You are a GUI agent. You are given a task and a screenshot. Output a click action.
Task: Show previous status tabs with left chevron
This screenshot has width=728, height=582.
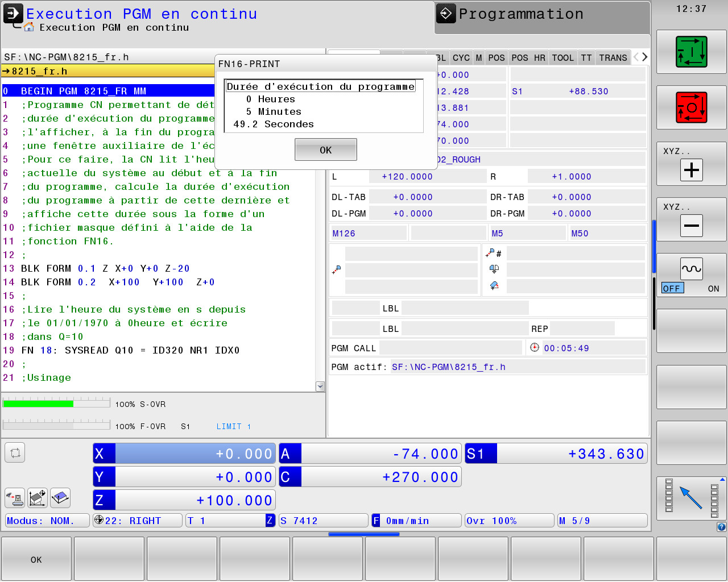tap(636, 57)
